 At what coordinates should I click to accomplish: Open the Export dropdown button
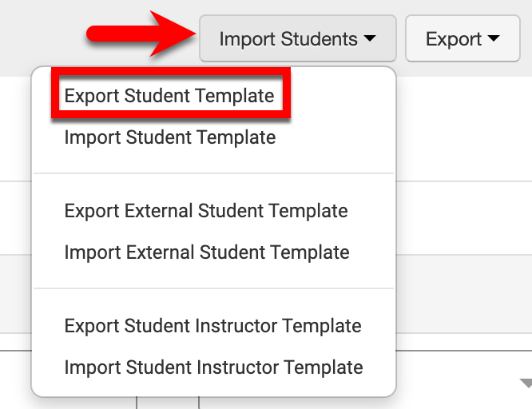coord(463,38)
